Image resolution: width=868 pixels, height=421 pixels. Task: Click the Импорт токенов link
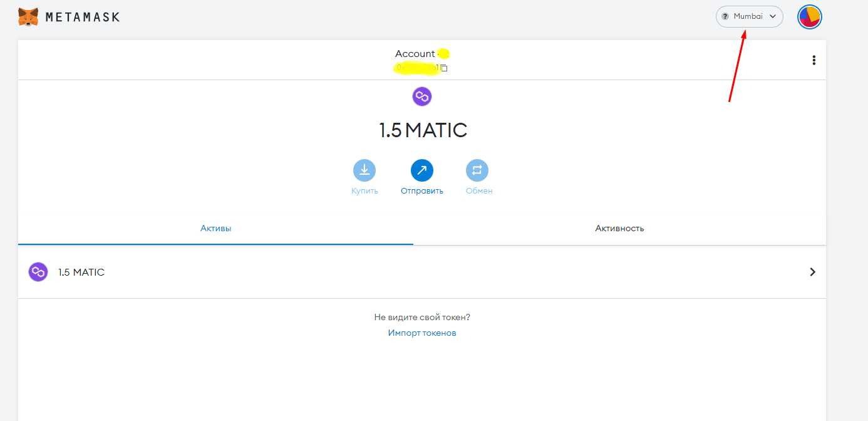(422, 333)
